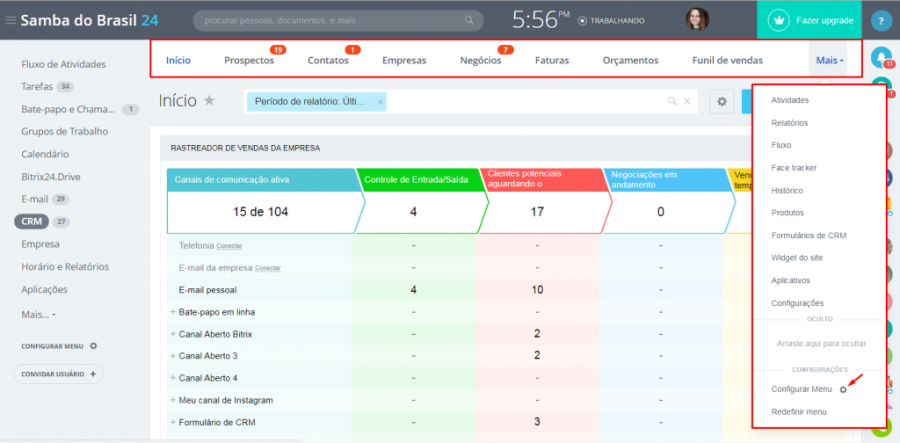
Task: Click the plus on Convidar Usuário button
Action: tap(93, 374)
